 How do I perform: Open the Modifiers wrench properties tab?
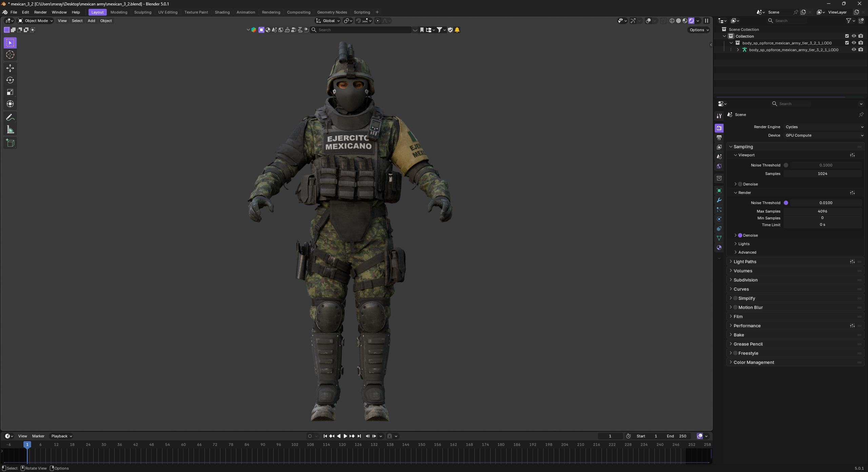click(x=719, y=200)
